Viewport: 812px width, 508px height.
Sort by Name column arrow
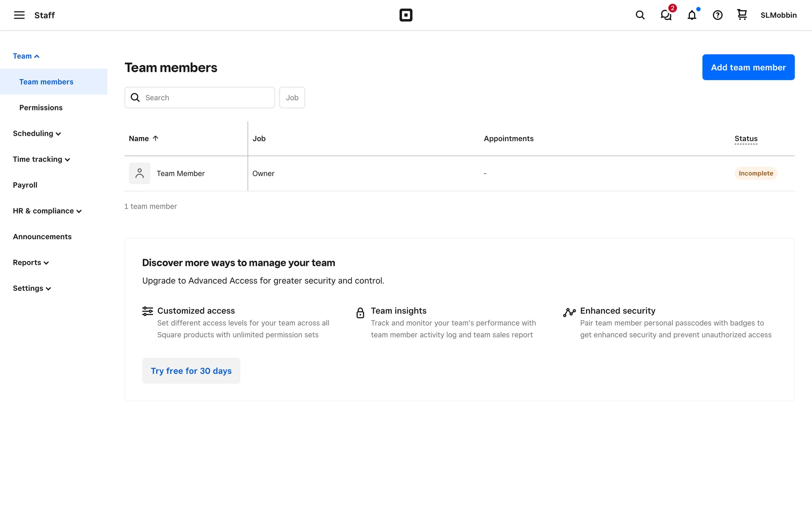155,138
